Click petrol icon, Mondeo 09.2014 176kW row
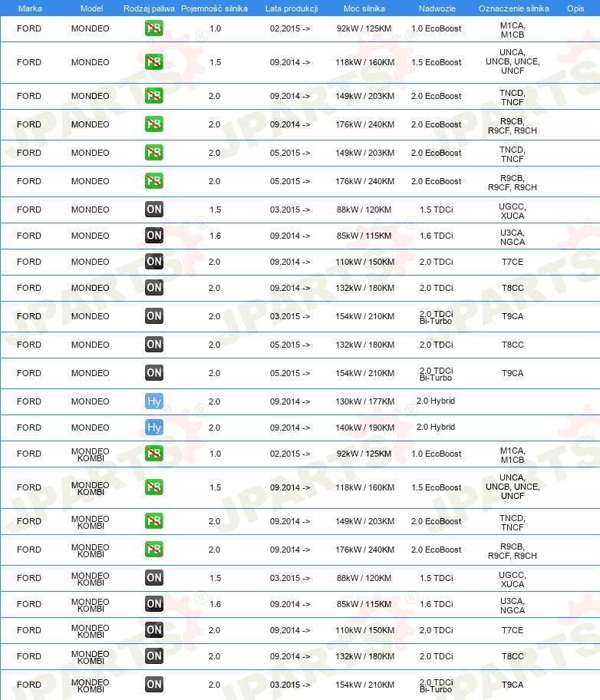This screenshot has width=600, height=700. 154,124
